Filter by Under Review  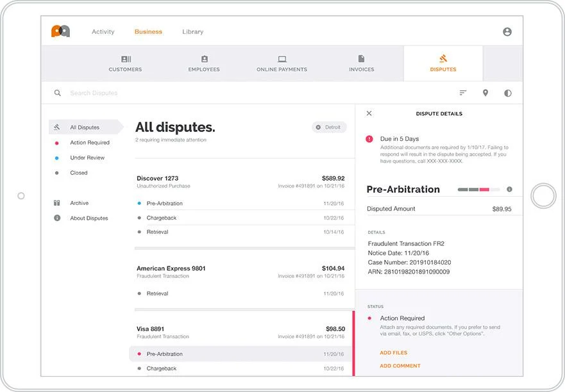click(x=87, y=158)
